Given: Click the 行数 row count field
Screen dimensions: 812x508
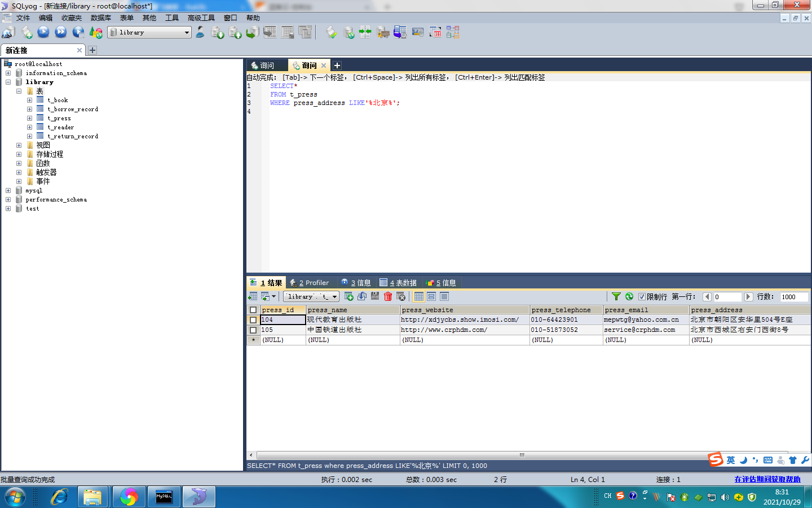Looking at the screenshot, I should [x=795, y=297].
